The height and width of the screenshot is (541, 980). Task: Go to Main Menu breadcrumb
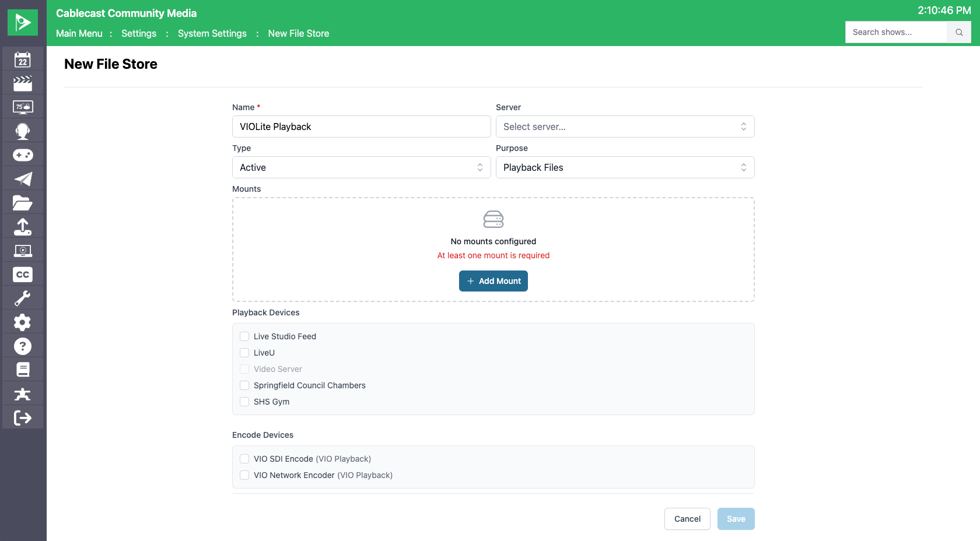point(79,33)
